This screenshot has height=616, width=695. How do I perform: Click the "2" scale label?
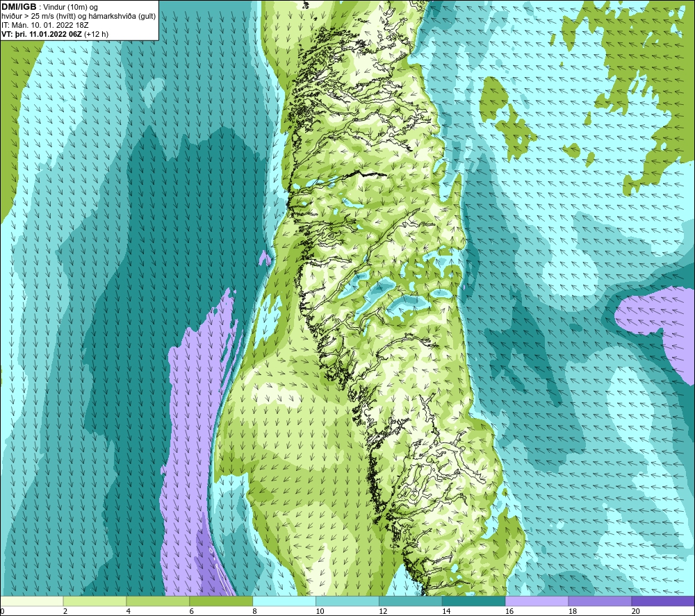65,611
